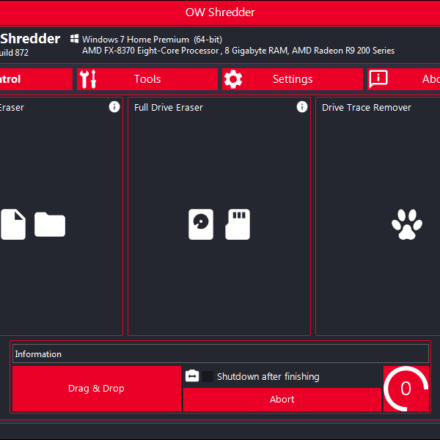Select the folder icon
Image resolution: width=440 pixels, height=440 pixels.
click(50, 224)
